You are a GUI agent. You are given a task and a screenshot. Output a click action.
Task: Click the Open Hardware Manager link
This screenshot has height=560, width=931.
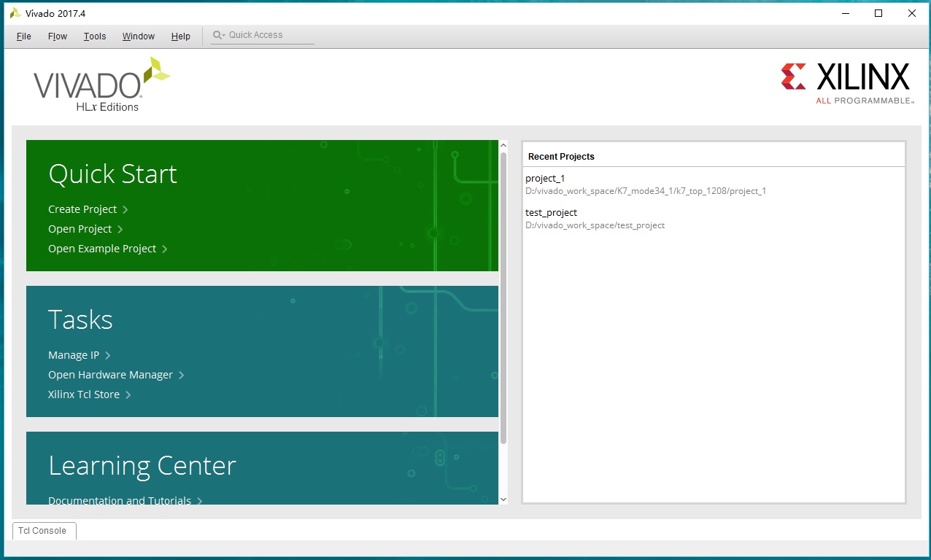pos(111,375)
